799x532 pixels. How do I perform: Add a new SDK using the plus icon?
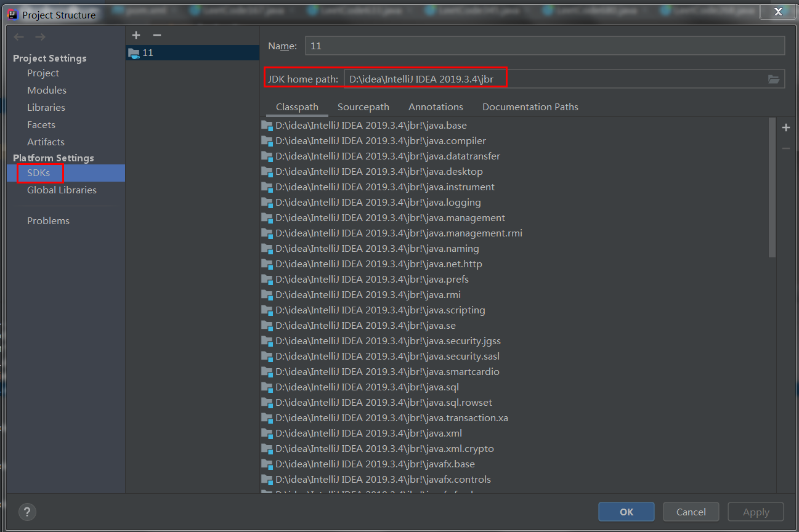(x=136, y=35)
